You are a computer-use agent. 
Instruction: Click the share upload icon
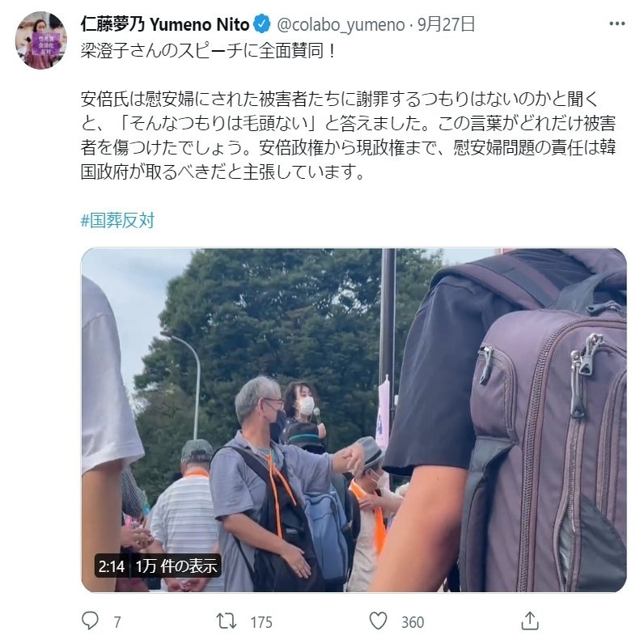530,621
